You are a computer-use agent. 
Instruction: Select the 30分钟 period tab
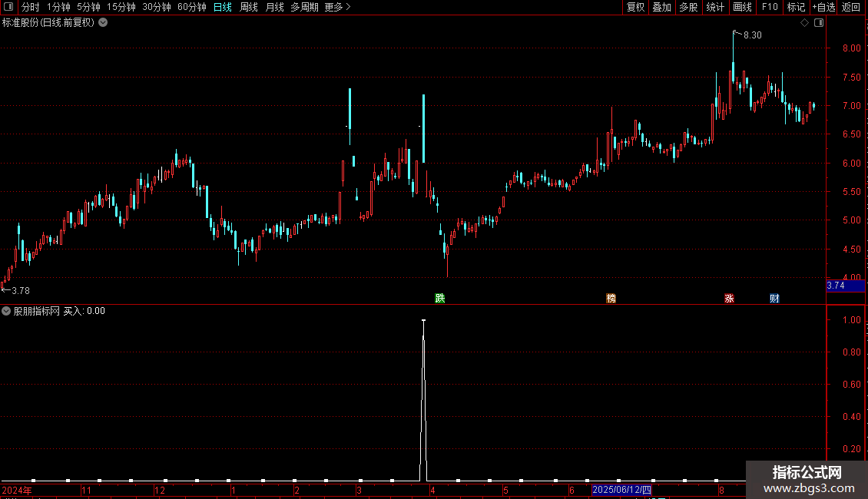pos(157,7)
